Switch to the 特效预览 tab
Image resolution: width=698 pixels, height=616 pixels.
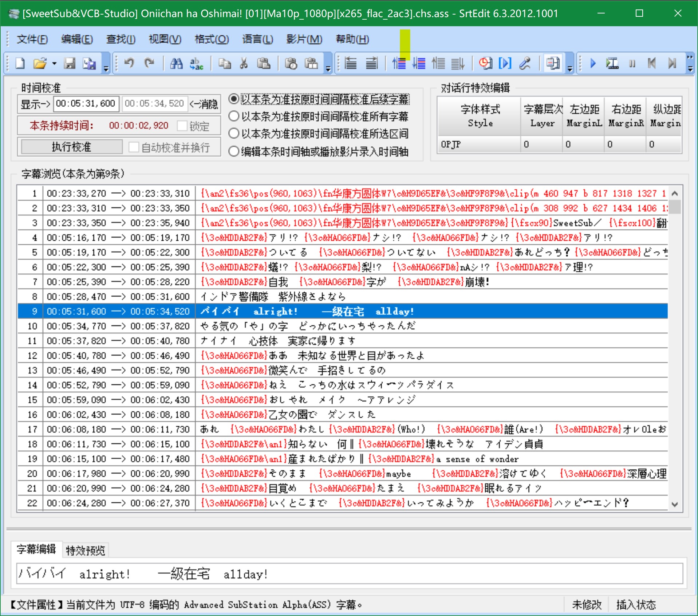86,550
